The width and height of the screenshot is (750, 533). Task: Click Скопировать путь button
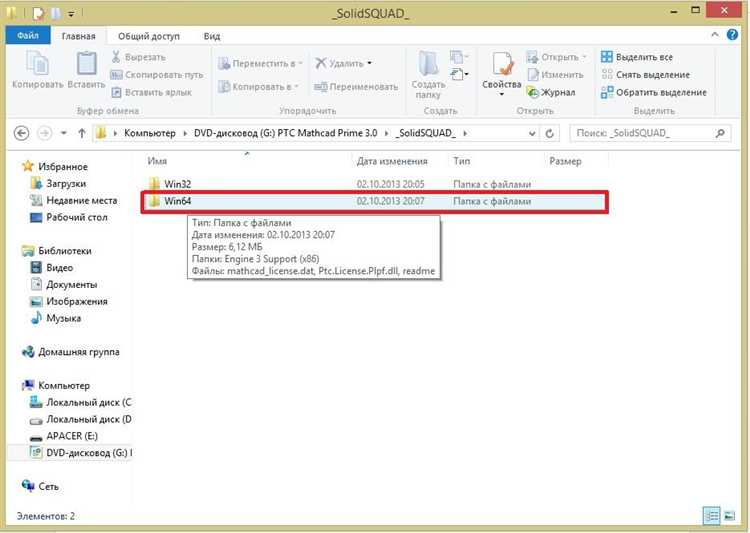157,75
